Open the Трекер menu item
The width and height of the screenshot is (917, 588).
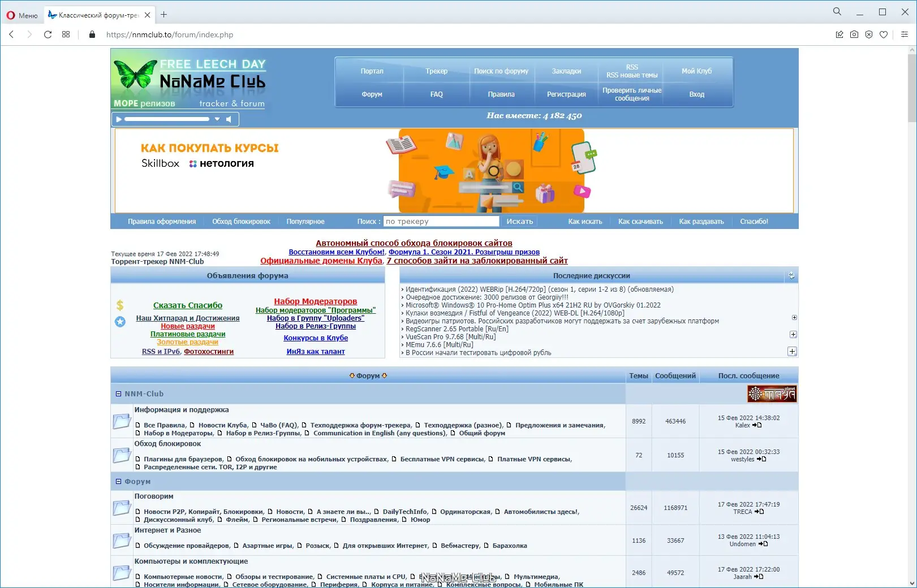[437, 71]
